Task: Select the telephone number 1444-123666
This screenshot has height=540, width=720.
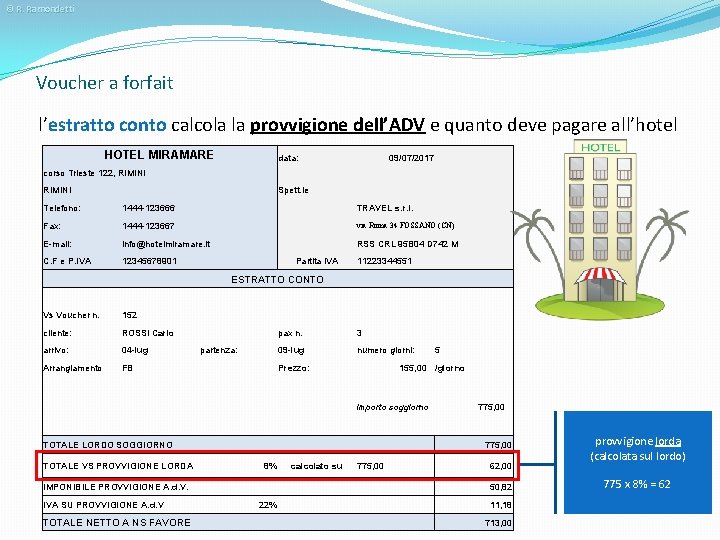Action: [x=148, y=208]
